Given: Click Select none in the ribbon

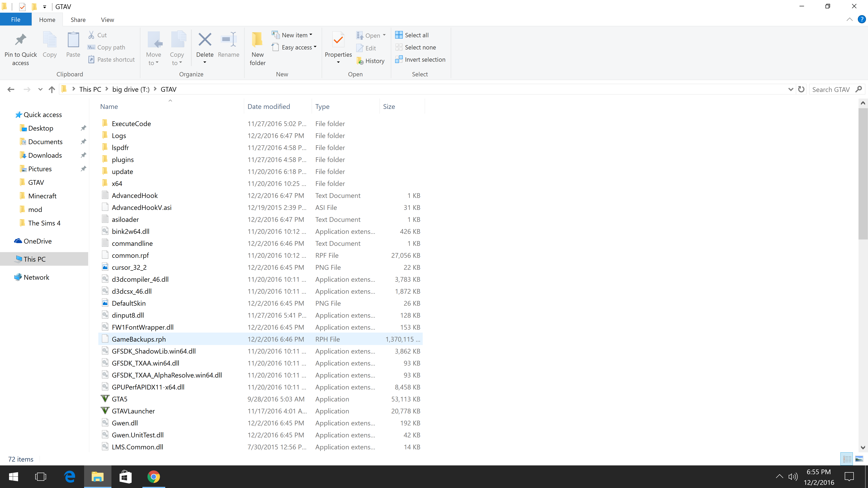Looking at the screenshot, I should tap(420, 47).
